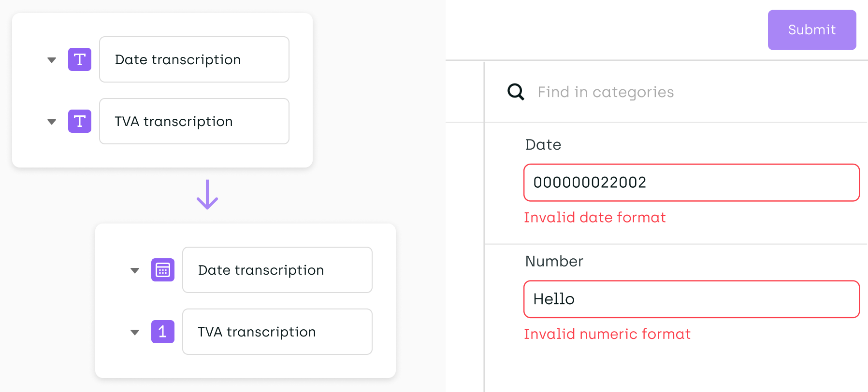
Task: Expand the top TVA transcription row triangle
Action: 52,122
